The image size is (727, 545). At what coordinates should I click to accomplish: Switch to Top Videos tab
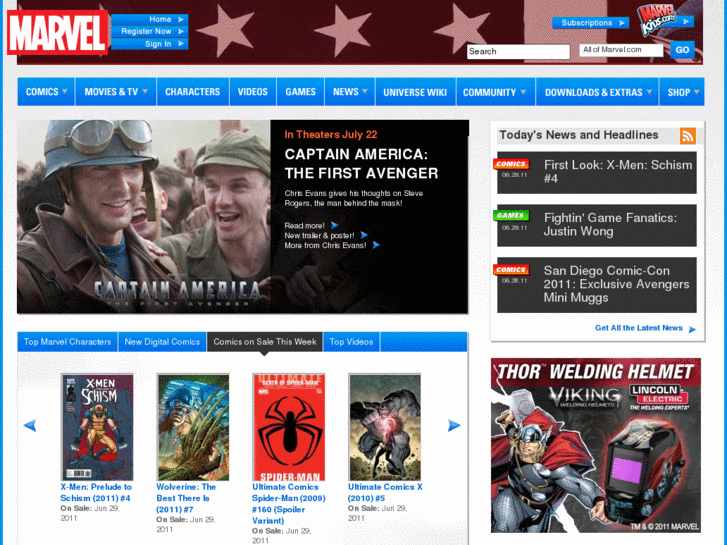[351, 342]
